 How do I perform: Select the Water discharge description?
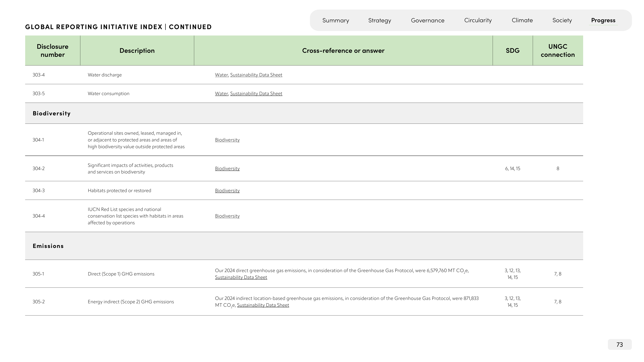[x=104, y=75]
